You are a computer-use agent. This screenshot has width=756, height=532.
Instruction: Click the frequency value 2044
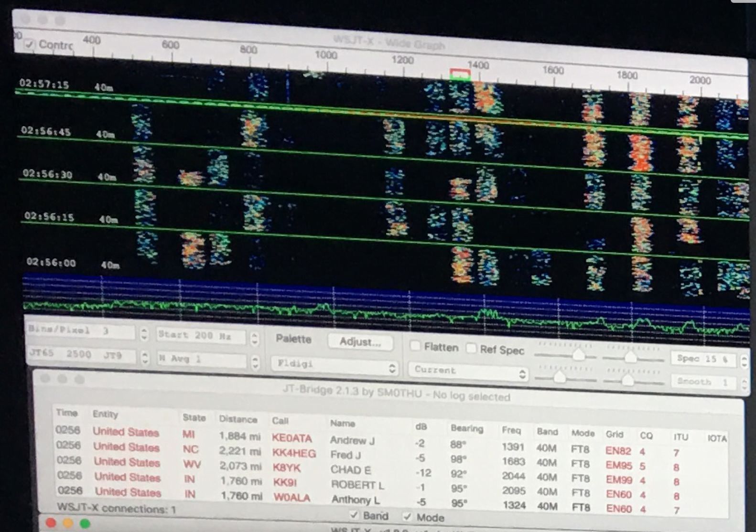tap(514, 476)
